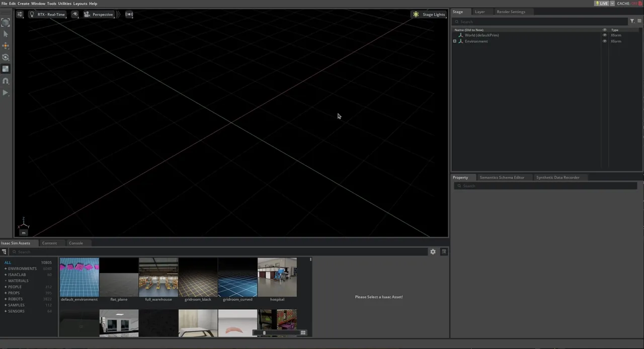Toggle visibility of the Environment prim

pos(605,41)
